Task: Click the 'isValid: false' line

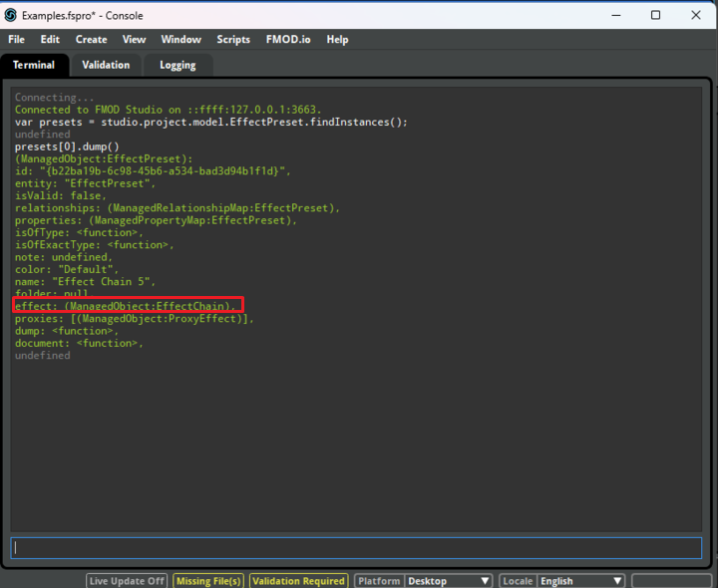Action: (x=61, y=196)
